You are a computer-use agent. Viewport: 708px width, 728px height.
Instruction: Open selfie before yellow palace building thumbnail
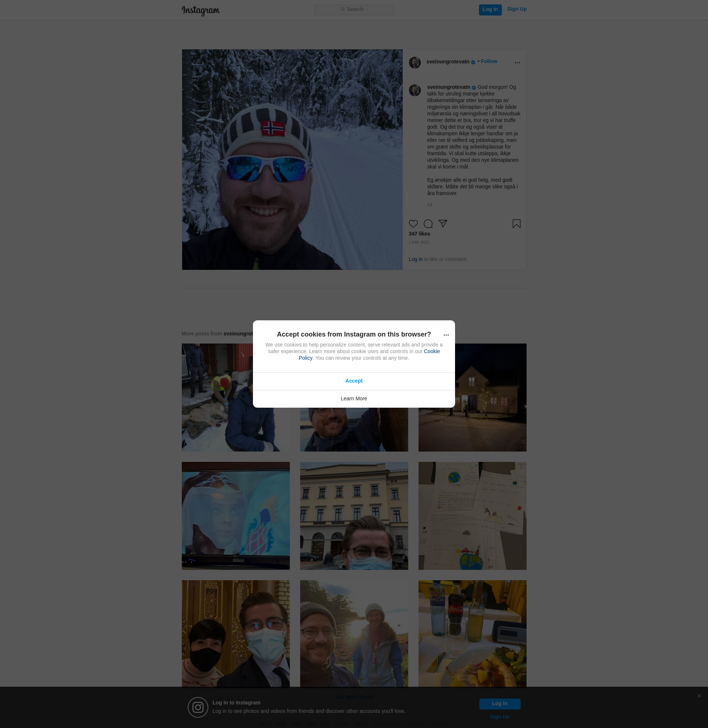pyautogui.click(x=354, y=516)
